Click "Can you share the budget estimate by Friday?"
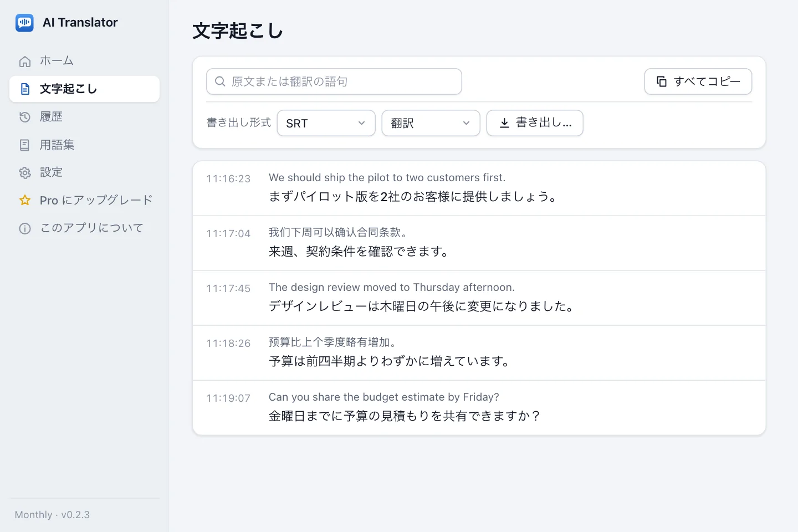 (384, 397)
